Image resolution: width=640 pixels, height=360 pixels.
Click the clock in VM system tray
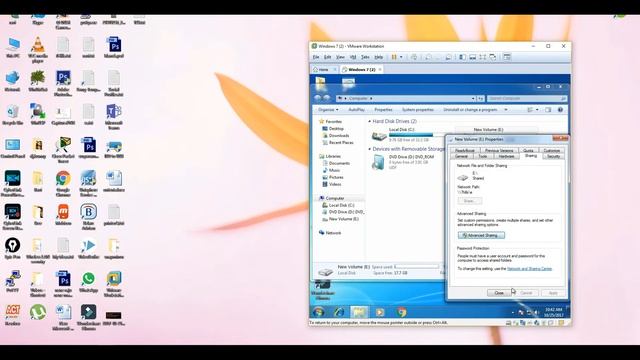[x=553, y=312]
